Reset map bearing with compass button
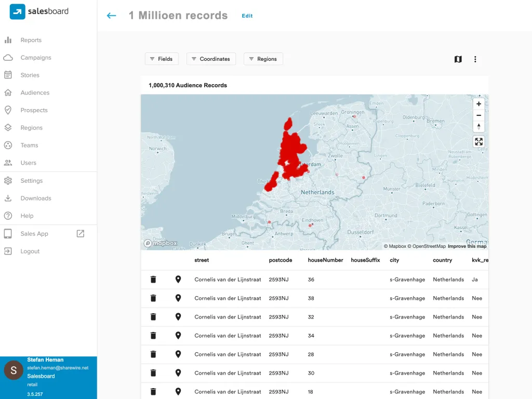Screen dimensions: 532x399 click(478, 126)
